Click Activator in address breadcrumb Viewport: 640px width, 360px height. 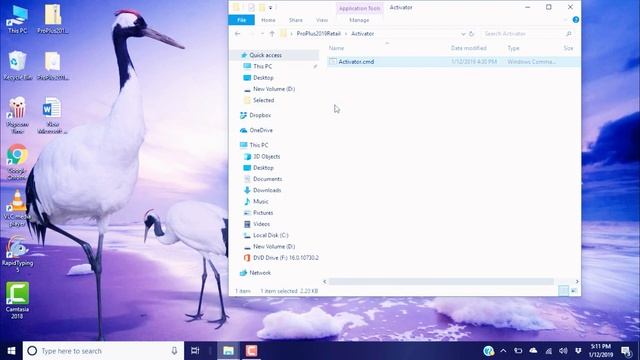(362, 34)
